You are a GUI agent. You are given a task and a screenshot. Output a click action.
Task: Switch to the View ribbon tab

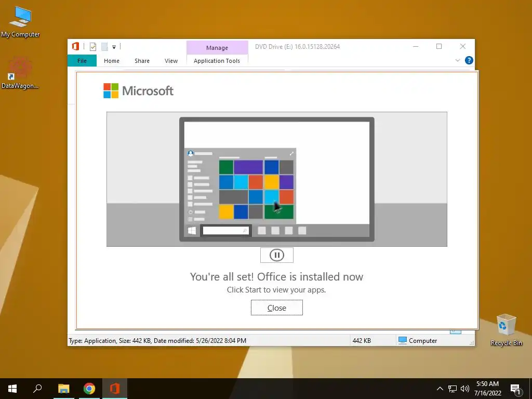tap(171, 61)
